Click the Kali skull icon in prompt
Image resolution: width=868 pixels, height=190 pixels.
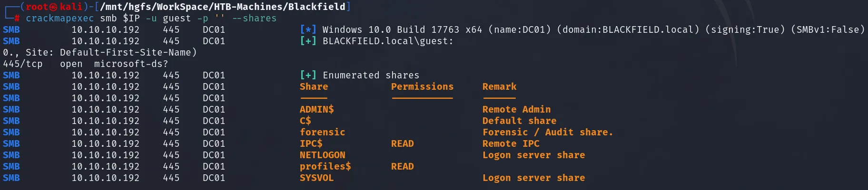click(x=53, y=7)
